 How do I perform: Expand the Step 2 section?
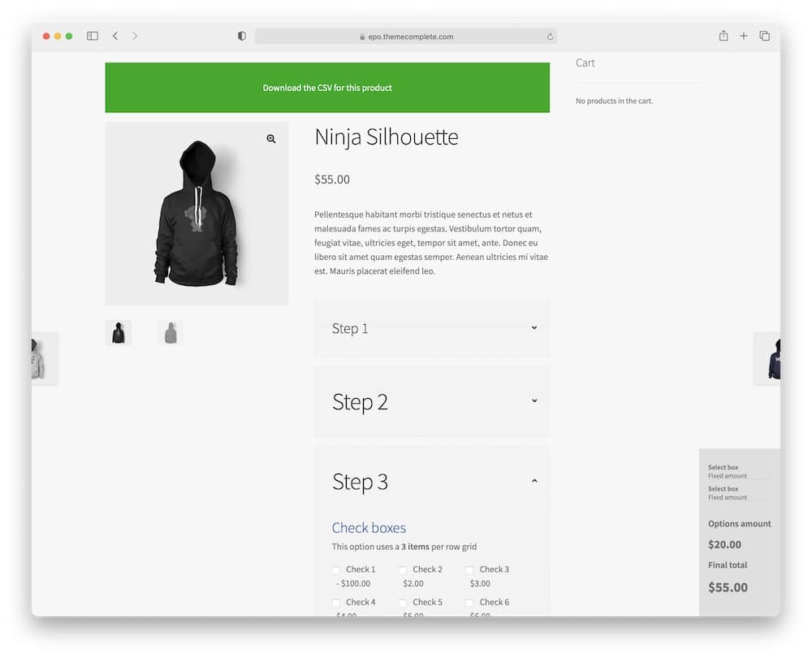(x=432, y=401)
